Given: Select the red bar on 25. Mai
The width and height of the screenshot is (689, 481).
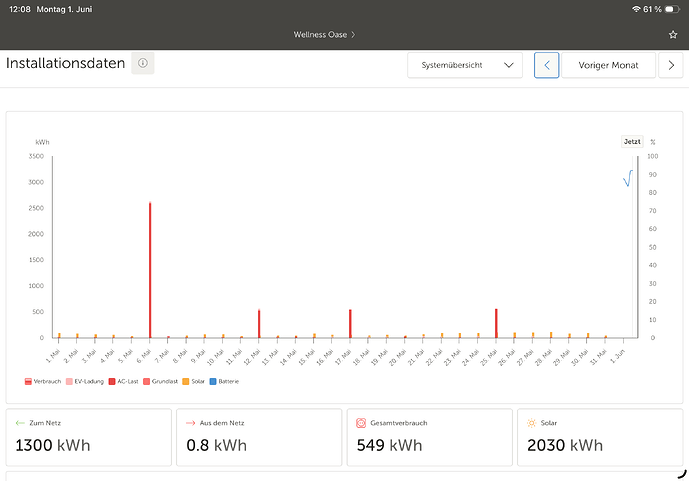Looking at the screenshot, I should pyautogui.click(x=496, y=323).
